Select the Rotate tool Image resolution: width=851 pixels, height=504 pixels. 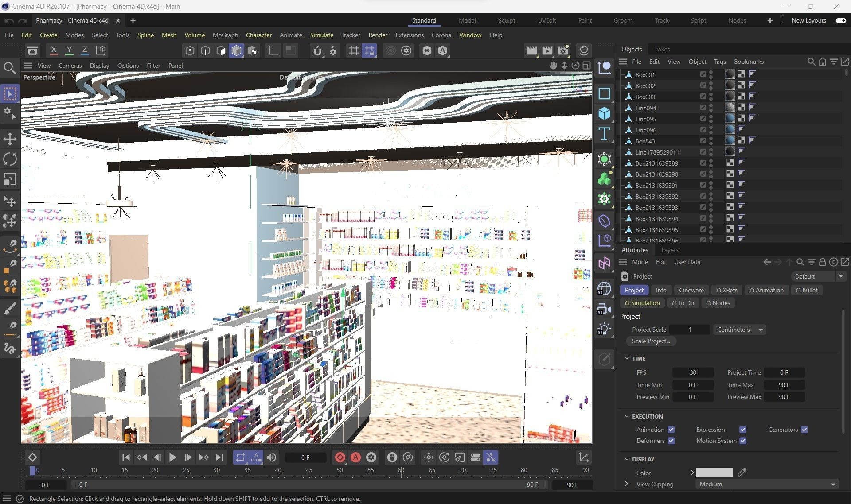(x=10, y=159)
